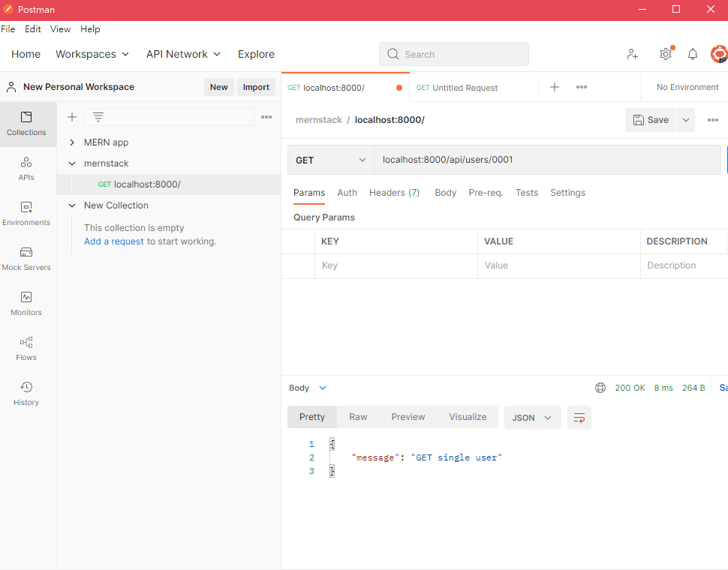Screen dimensions: 728x570
Task: Open a new request tab with plus
Action: pos(555,87)
